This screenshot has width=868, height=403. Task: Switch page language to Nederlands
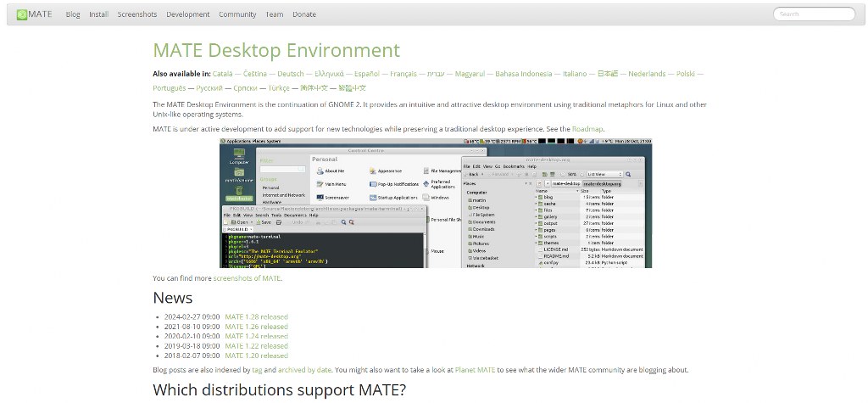pos(647,74)
